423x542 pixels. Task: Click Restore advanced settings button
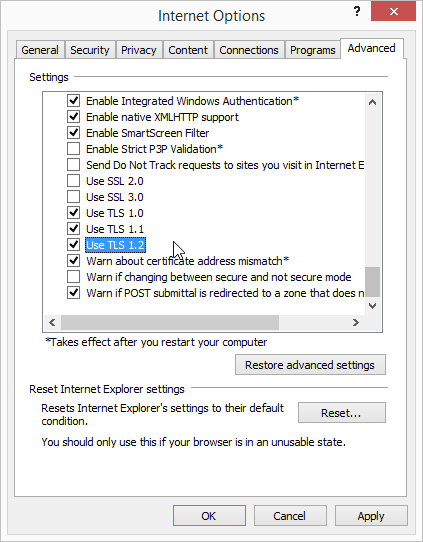coord(310,365)
